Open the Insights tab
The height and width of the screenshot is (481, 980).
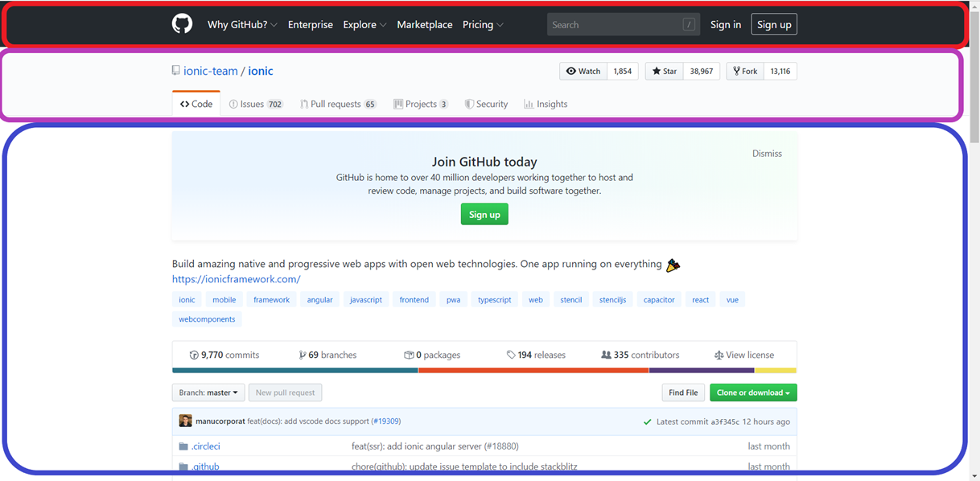click(x=546, y=104)
